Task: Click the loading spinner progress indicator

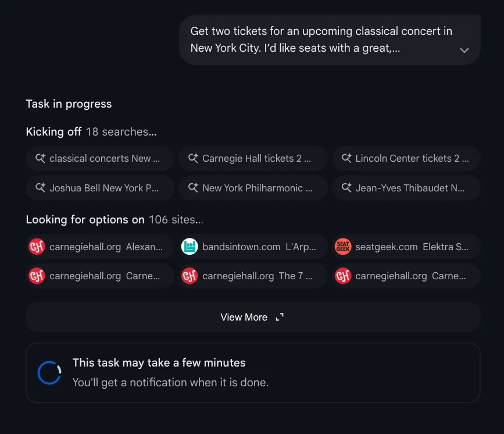Action: (49, 373)
